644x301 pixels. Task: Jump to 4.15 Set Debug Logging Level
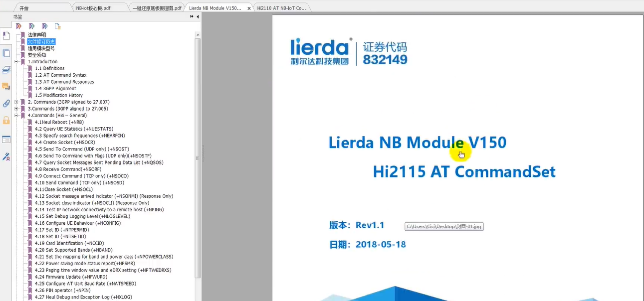click(x=82, y=216)
